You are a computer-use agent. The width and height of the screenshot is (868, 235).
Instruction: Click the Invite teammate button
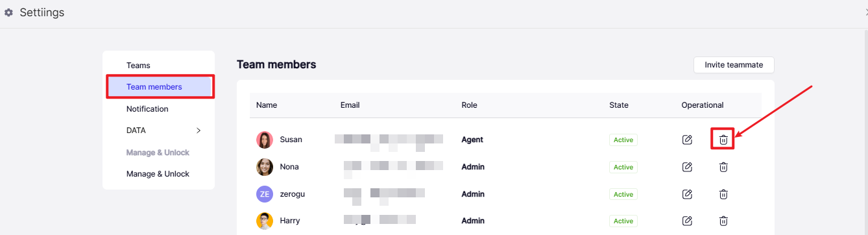click(x=734, y=65)
